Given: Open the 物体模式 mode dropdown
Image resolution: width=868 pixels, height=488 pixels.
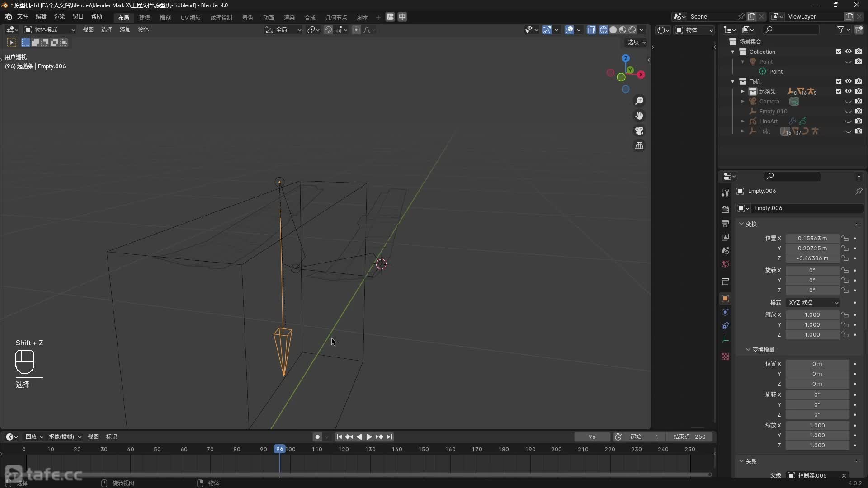Looking at the screenshot, I should (x=50, y=30).
